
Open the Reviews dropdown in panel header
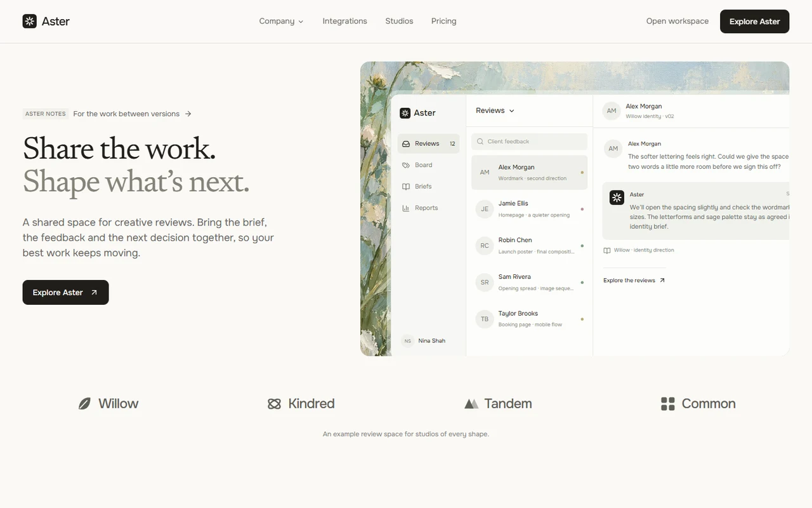pyautogui.click(x=495, y=110)
